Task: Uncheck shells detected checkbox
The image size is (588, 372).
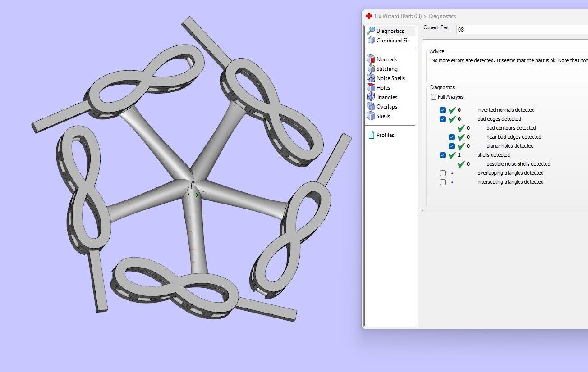Action: click(442, 155)
